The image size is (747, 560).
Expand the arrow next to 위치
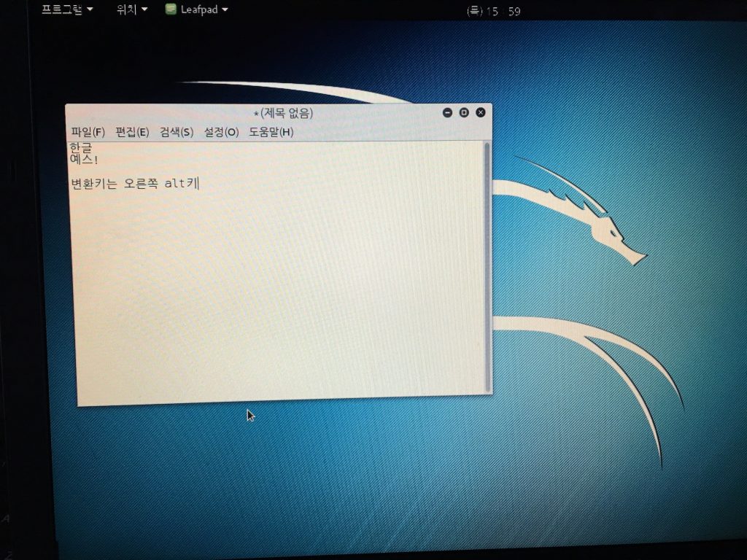[144, 9]
